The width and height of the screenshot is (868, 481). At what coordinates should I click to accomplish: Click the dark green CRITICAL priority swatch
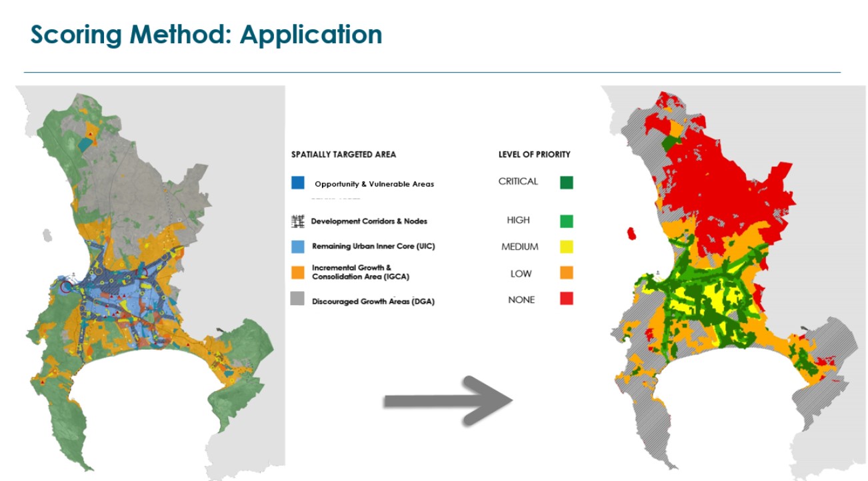point(567,183)
